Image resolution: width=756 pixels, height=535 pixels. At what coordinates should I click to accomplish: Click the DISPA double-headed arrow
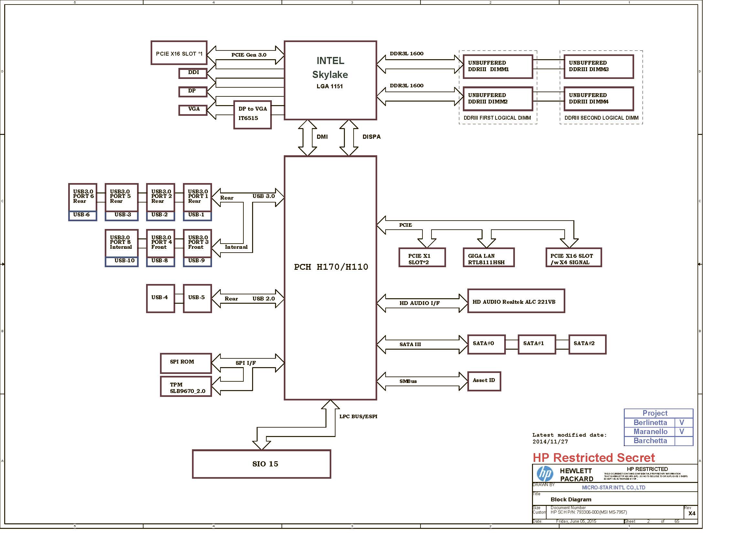(x=349, y=138)
